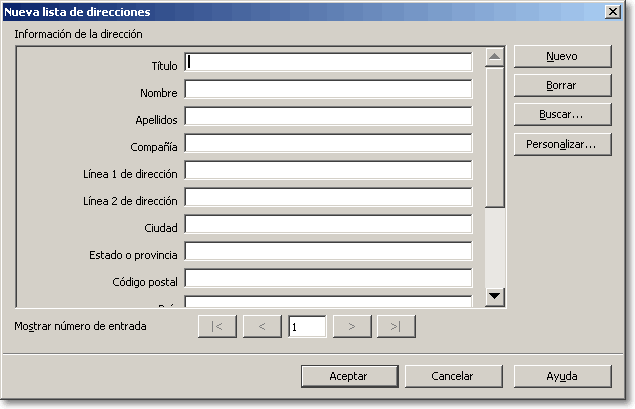This screenshot has width=635, height=409.
Task: Click the Borrar button
Action: coord(563,85)
